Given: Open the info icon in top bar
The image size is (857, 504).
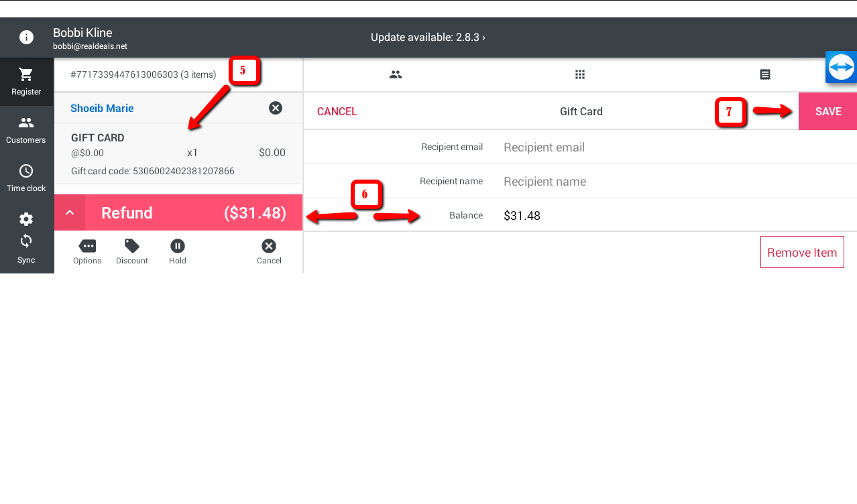Looking at the screenshot, I should coord(26,38).
